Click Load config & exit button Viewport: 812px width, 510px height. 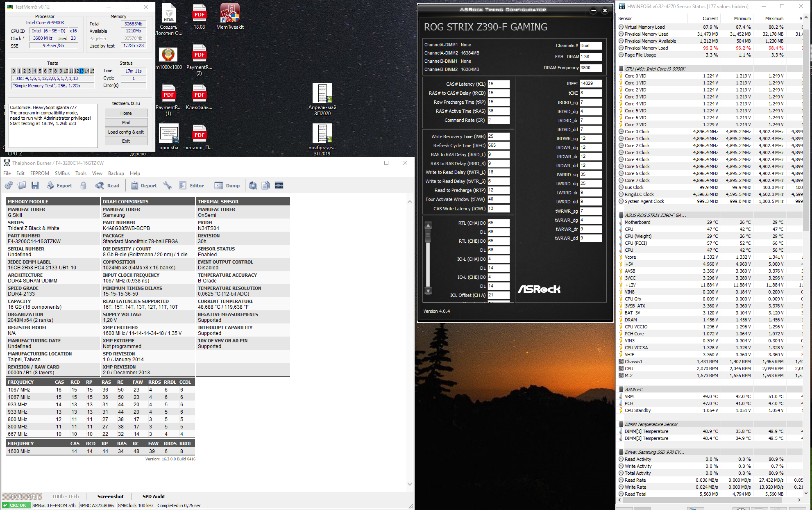[x=126, y=132]
